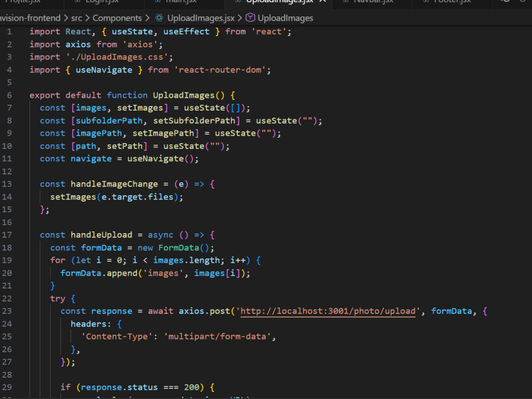Open the Components breadcrumb segment
This screenshot has height=399, width=532.
tap(117, 18)
